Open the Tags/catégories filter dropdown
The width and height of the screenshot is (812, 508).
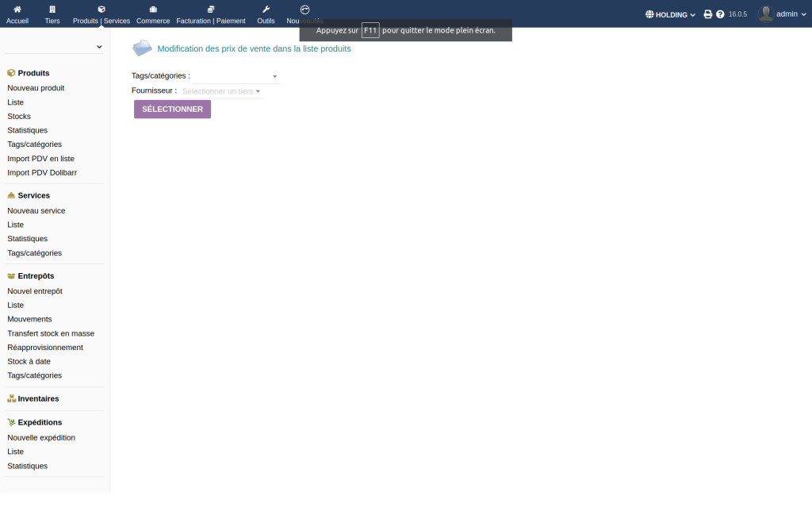click(x=236, y=76)
